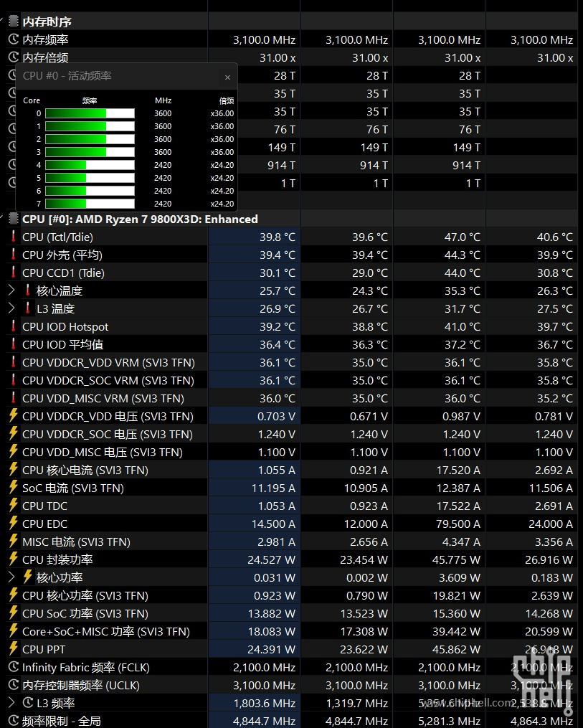The height and width of the screenshot is (728, 583).
Task: Click the 79.500 A CPU EDC maximum value
Action: click(x=458, y=524)
